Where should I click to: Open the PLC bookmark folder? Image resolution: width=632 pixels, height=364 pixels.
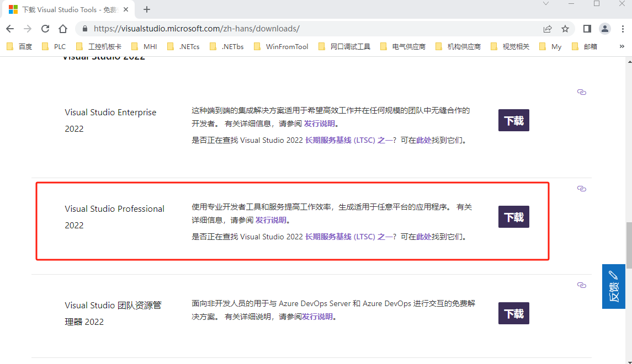coord(54,47)
